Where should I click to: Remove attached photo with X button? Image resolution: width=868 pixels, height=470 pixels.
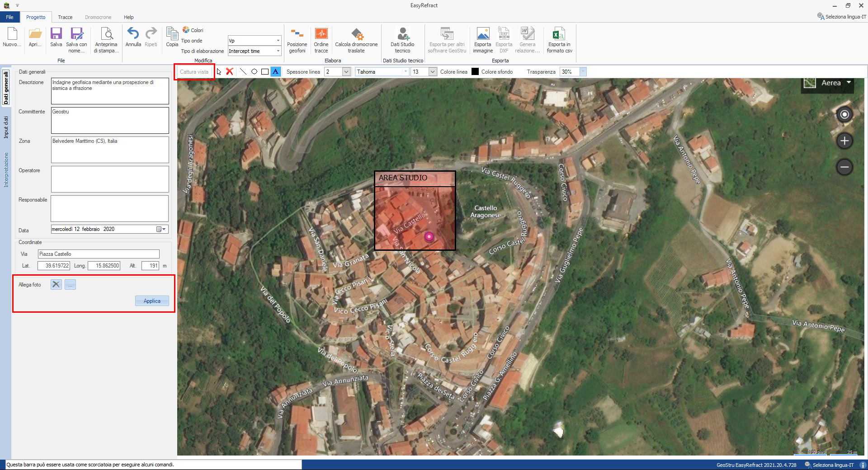[x=56, y=284]
